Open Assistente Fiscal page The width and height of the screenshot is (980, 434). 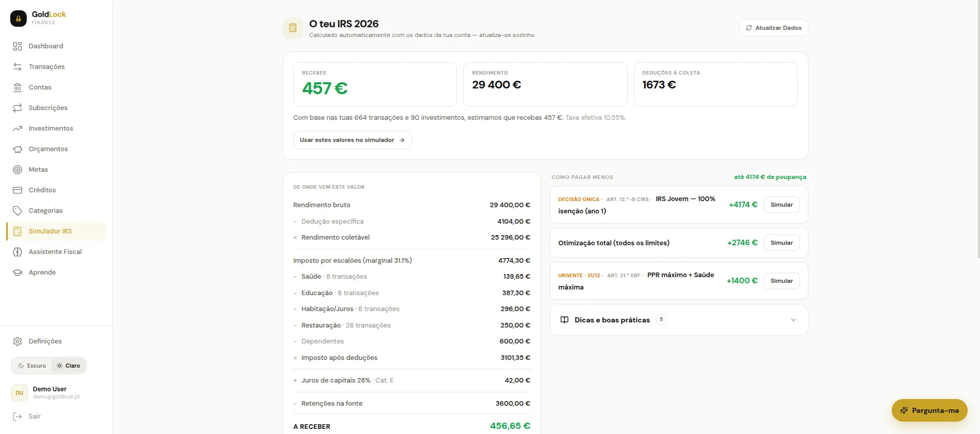pos(56,252)
